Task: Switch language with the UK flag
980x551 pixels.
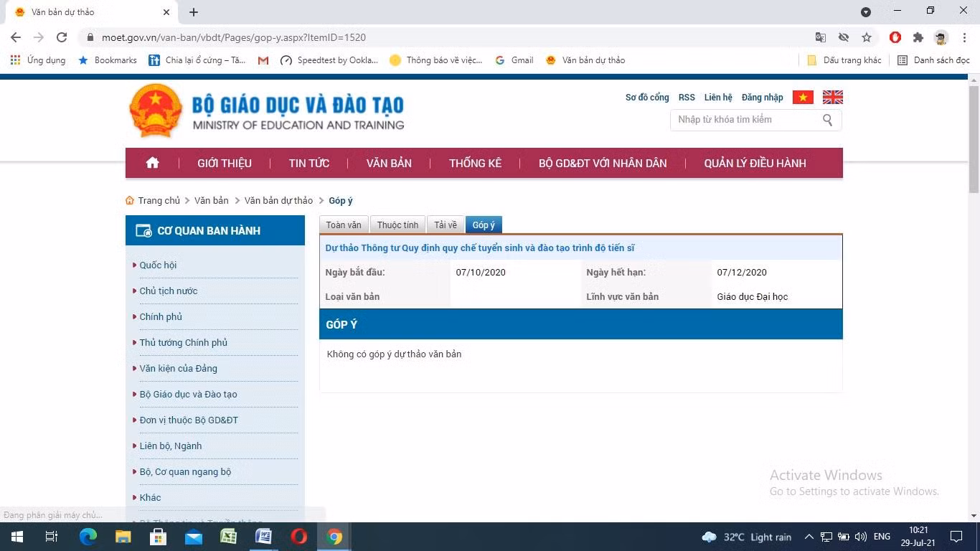Action: (833, 97)
